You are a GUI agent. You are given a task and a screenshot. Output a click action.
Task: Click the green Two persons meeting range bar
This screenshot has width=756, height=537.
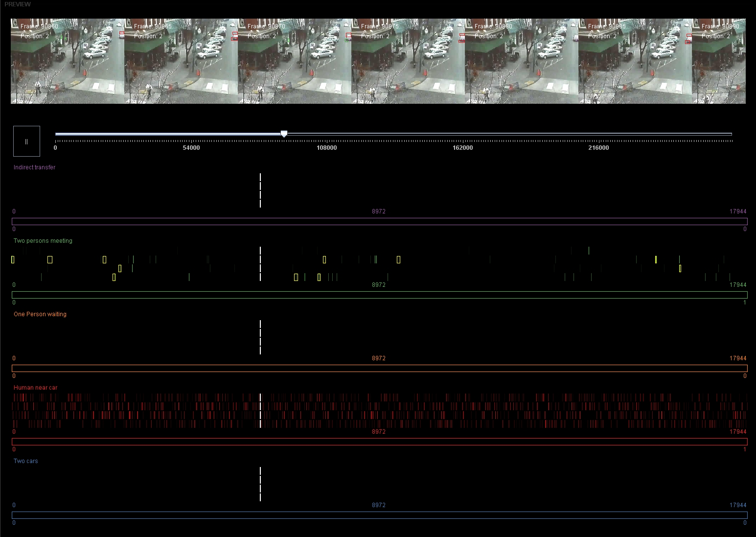coord(380,295)
